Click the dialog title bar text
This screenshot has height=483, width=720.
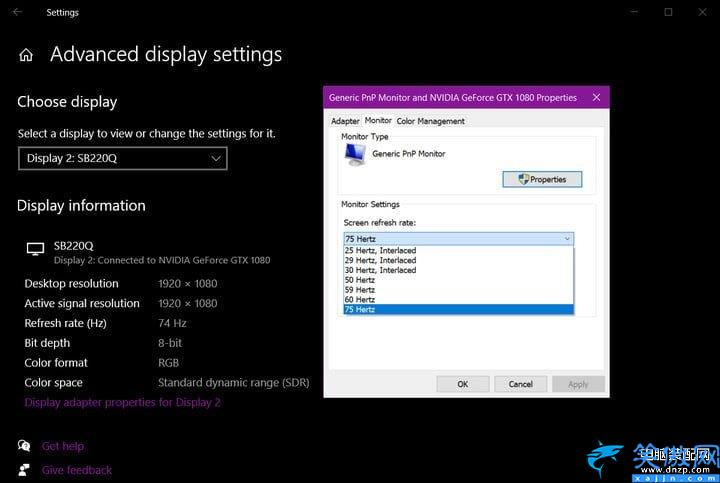coord(453,98)
